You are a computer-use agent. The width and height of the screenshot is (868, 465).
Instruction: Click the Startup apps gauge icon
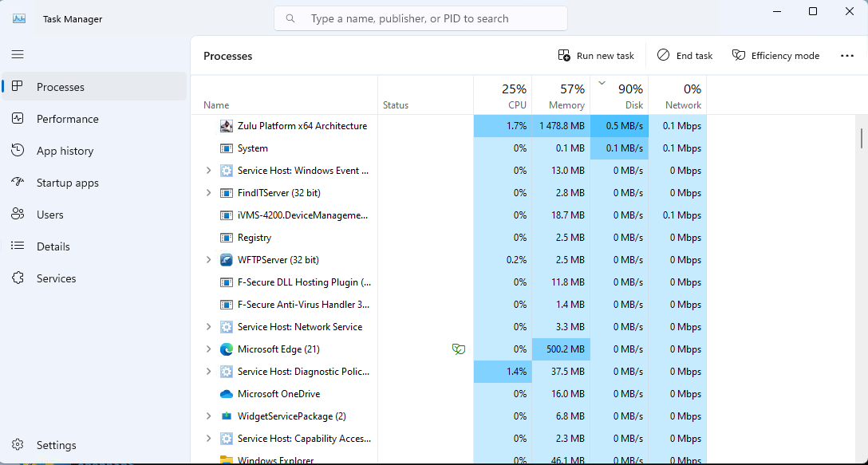(18, 182)
